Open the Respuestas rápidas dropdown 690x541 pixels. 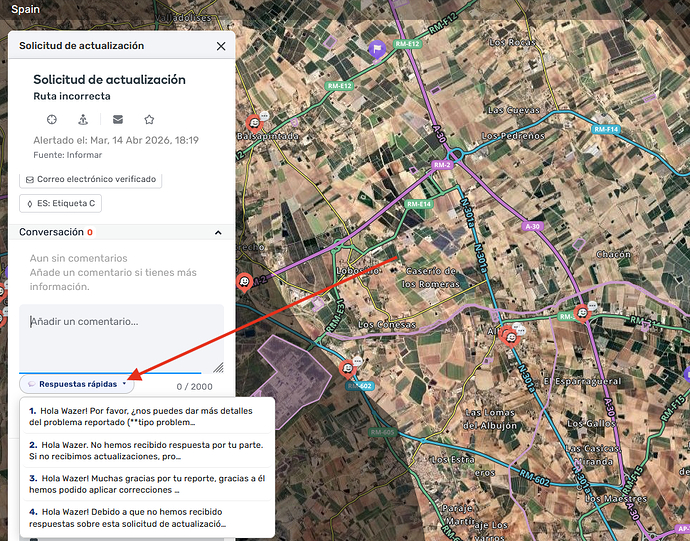click(x=77, y=384)
